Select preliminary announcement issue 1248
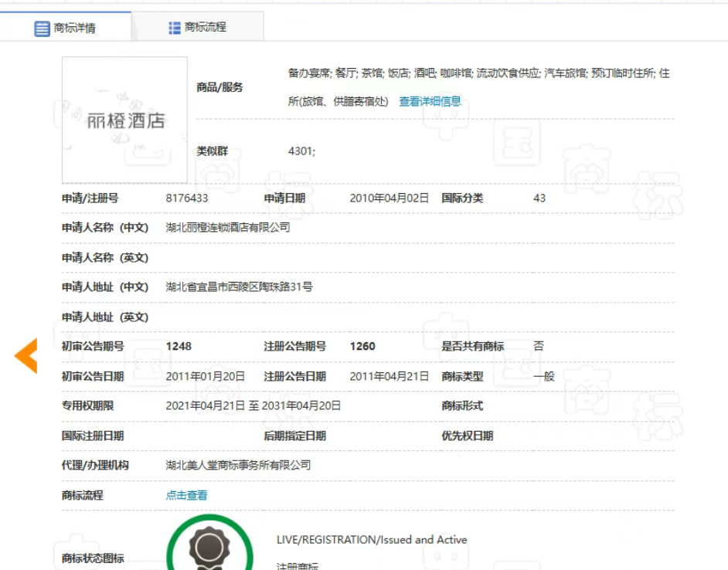The image size is (728, 570). [x=179, y=346]
